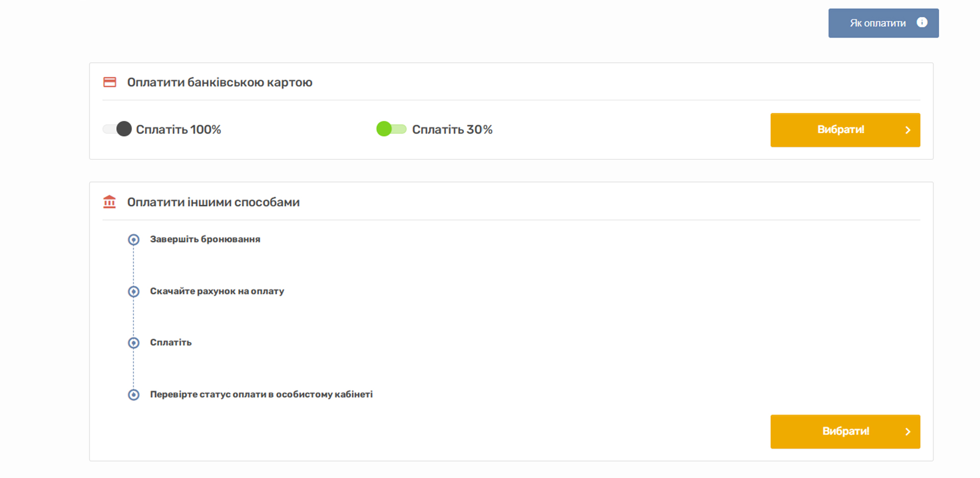Click the Сплатіть step circle icon
Screen dimensions: 980x478
pos(134,343)
